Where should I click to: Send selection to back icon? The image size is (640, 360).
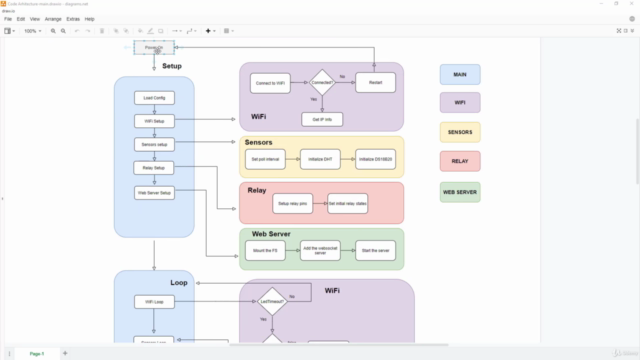(126, 31)
